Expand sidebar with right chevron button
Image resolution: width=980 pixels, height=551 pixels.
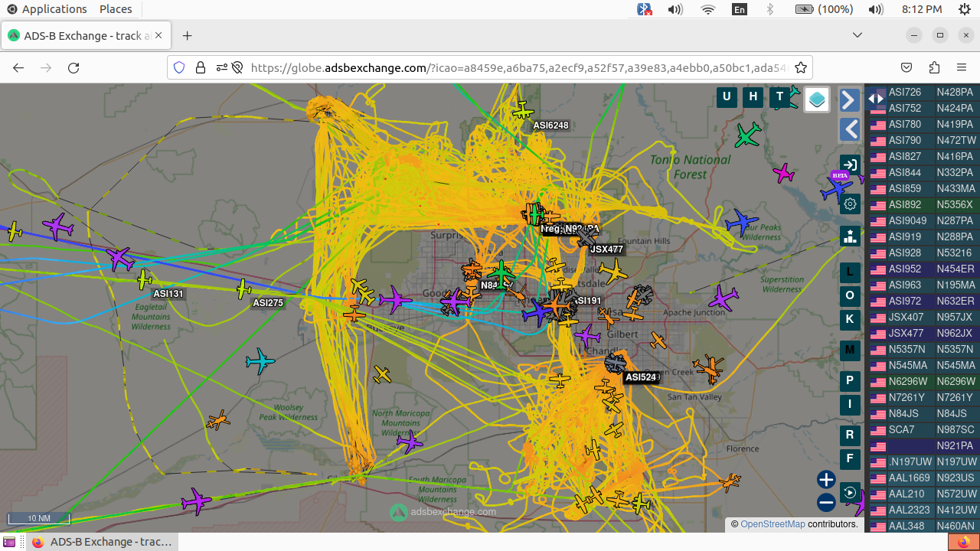point(850,100)
